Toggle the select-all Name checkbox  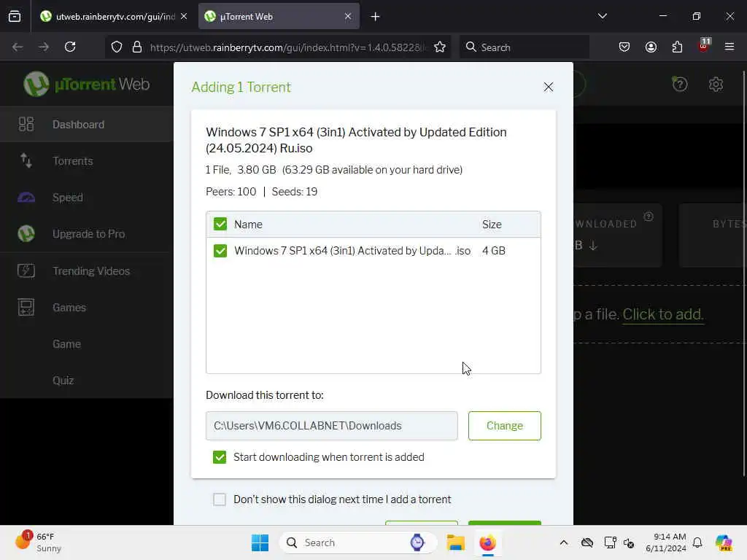tap(220, 224)
